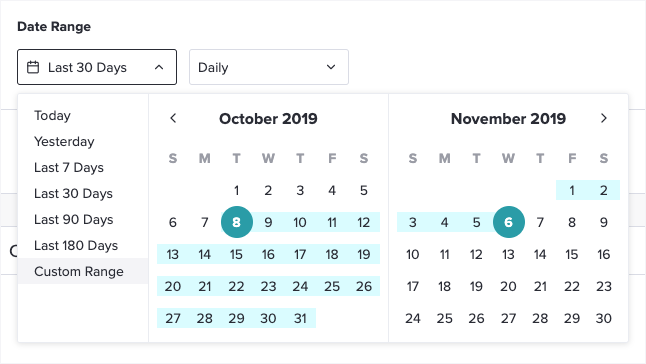Select the highlighted October 8 start date
The width and height of the screenshot is (646, 364).
pyautogui.click(x=236, y=222)
